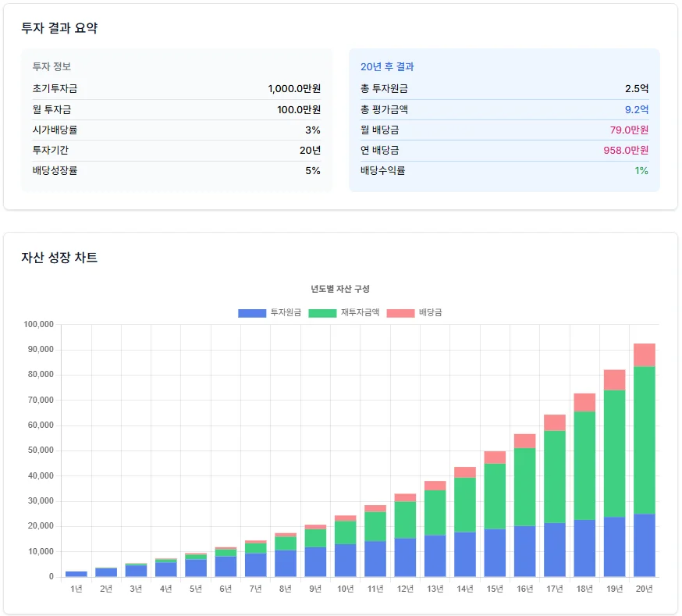The width and height of the screenshot is (682, 616).
Task: Click the green 재투자금액 segment of 20년 bar
Action: click(644, 440)
